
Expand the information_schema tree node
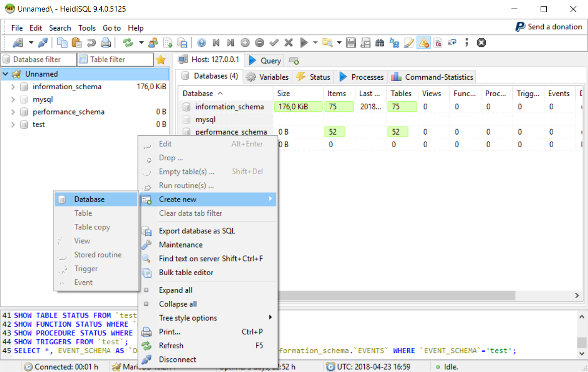(x=13, y=87)
